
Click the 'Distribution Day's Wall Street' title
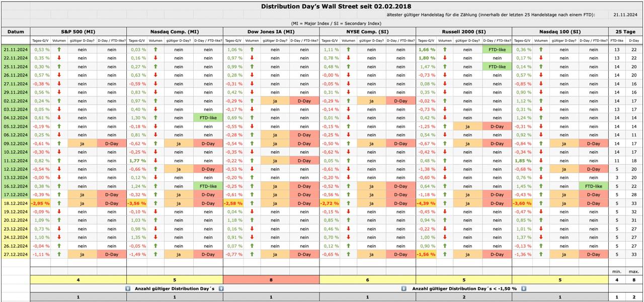[336, 7]
